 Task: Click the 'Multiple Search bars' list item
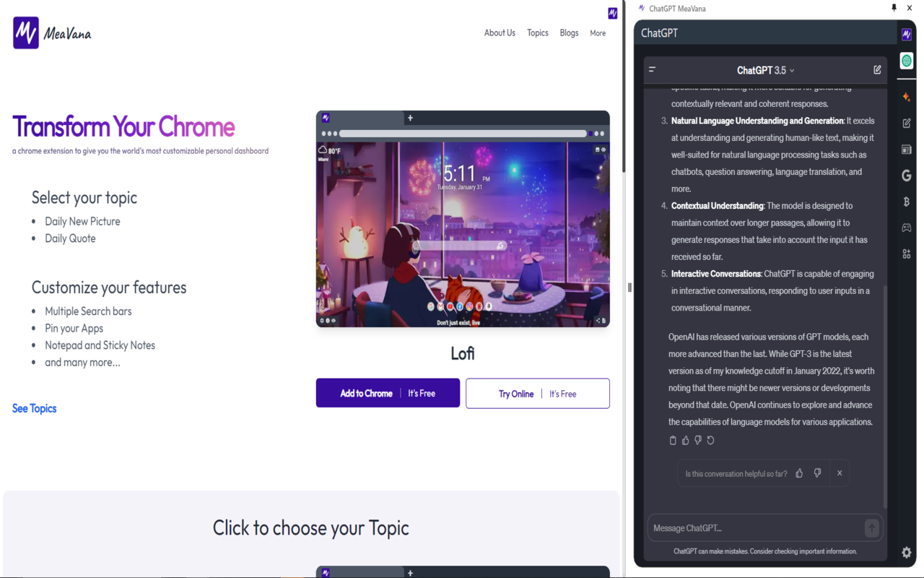click(x=88, y=311)
